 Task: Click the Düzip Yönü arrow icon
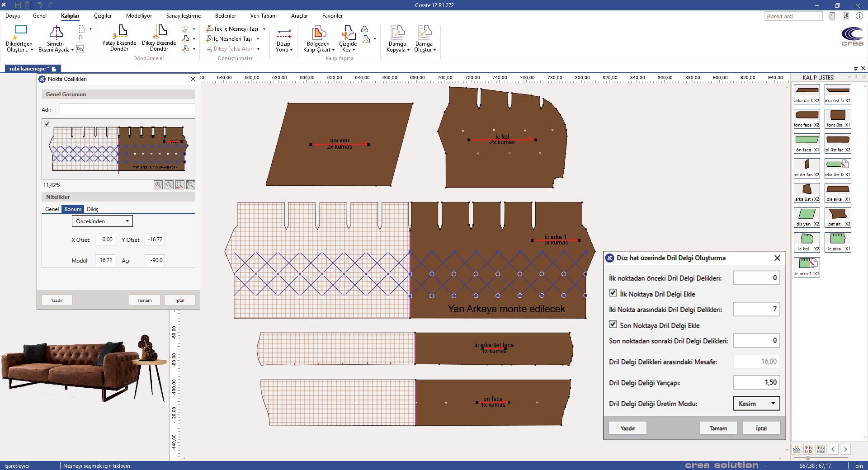(x=284, y=33)
